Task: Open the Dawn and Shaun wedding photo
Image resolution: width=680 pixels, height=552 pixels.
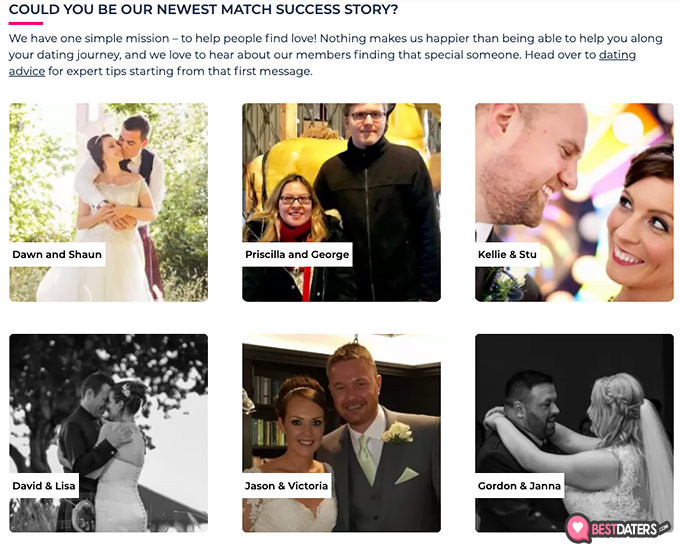Action: 108,203
